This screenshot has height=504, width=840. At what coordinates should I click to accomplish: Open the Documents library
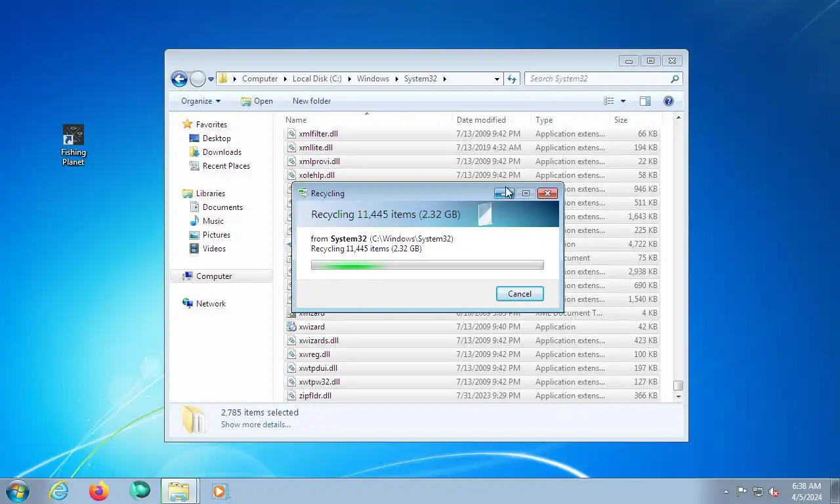[x=222, y=207]
